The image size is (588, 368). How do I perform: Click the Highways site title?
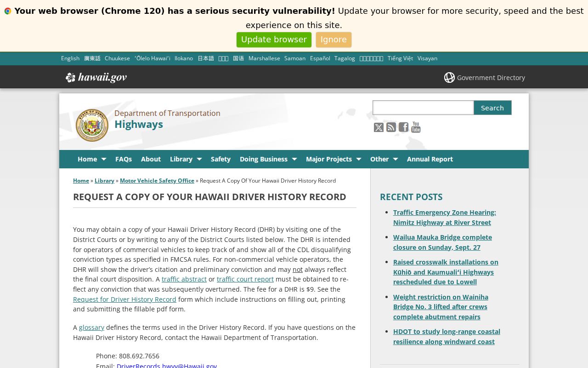tap(139, 124)
